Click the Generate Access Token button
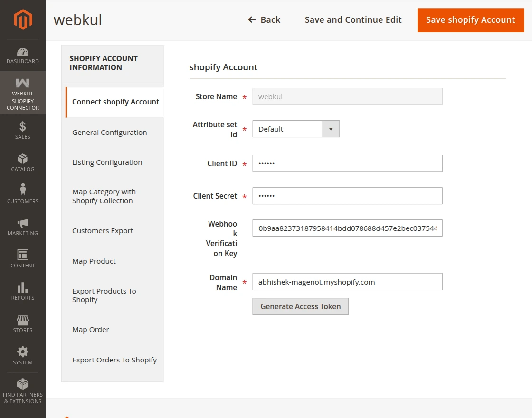Screen dimensions: 532x418 pos(300,306)
